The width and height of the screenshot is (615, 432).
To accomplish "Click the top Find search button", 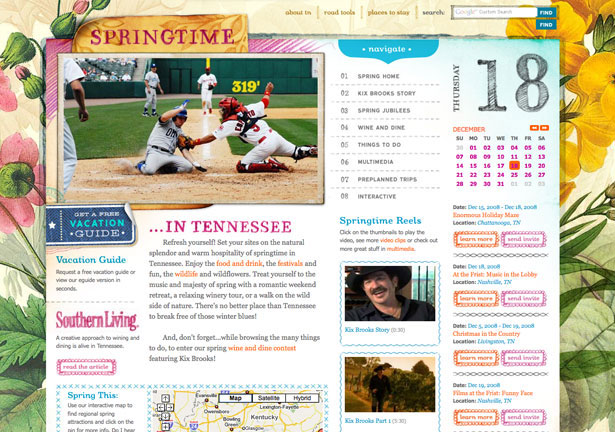I will tap(546, 13).
